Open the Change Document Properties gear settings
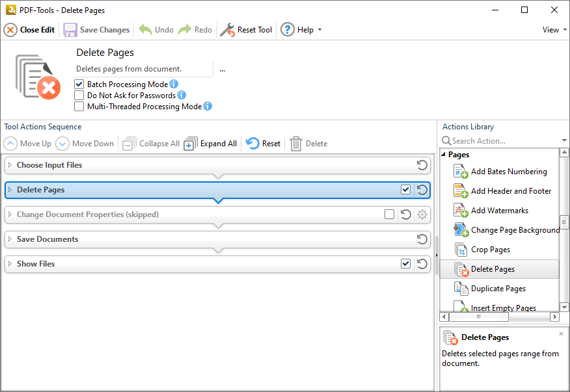This screenshot has height=392, width=570. click(422, 215)
